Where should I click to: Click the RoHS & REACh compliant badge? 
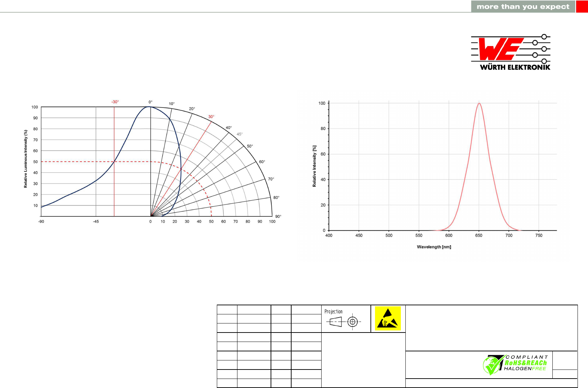516,365
